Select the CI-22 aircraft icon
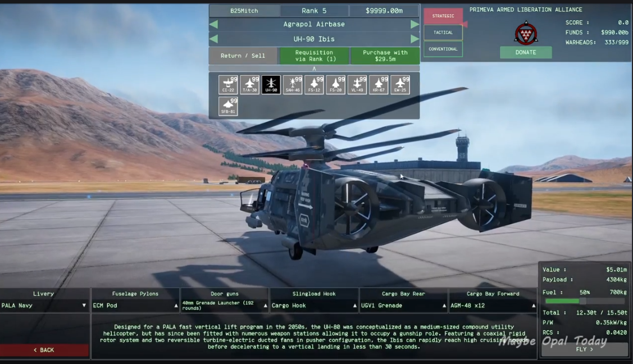Viewport: 633px width, 364px height. click(228, 85)
